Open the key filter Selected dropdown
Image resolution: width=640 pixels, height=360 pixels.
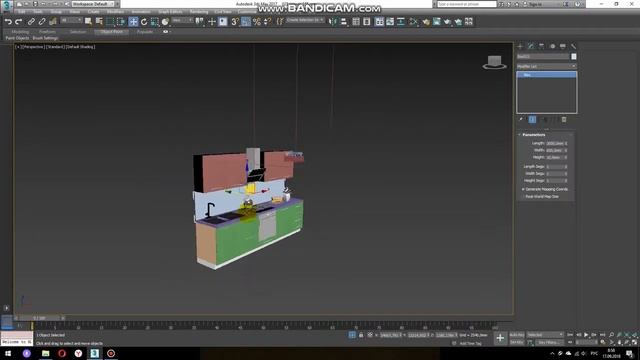coord(544,335)
